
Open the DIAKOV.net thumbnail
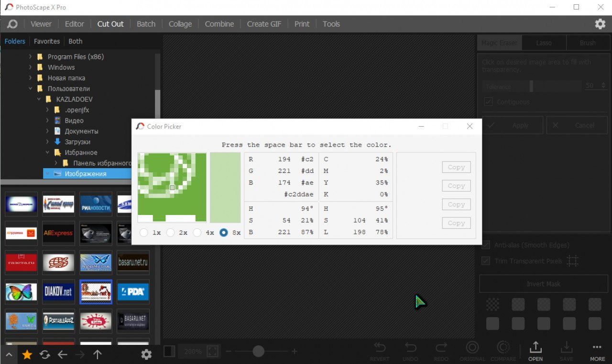[x=58, y=292]
